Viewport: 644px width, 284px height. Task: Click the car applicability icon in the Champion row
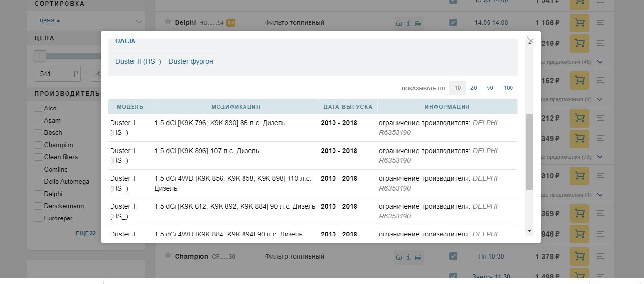[x=418, y=257]
